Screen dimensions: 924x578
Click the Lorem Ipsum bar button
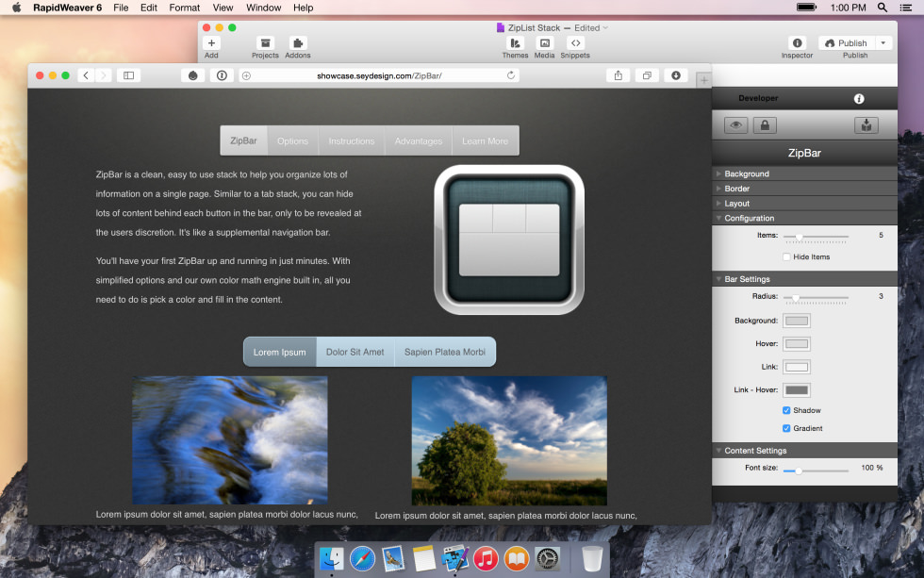(x=280, y=352)
